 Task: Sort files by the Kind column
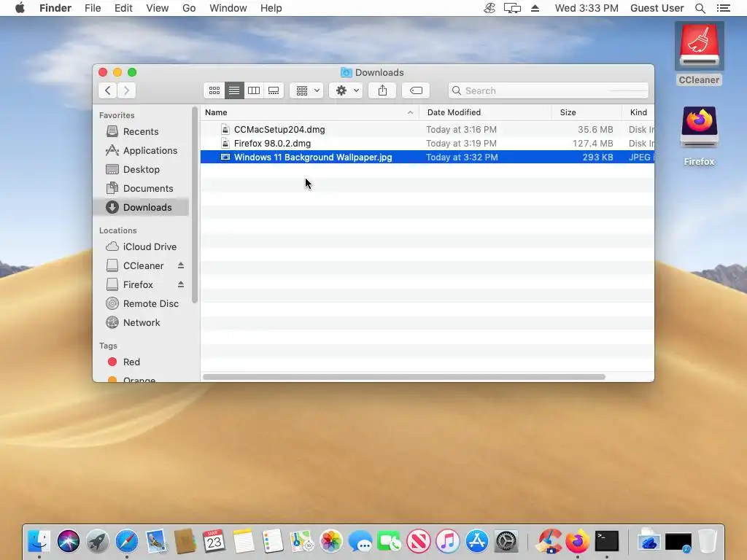click(638, 112)
